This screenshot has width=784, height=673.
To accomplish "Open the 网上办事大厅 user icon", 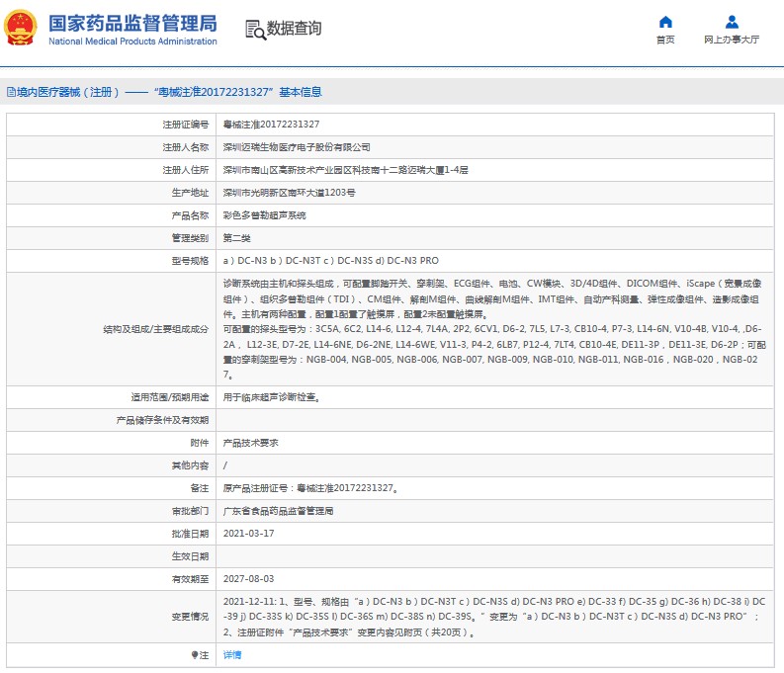I will pos(732,22).
